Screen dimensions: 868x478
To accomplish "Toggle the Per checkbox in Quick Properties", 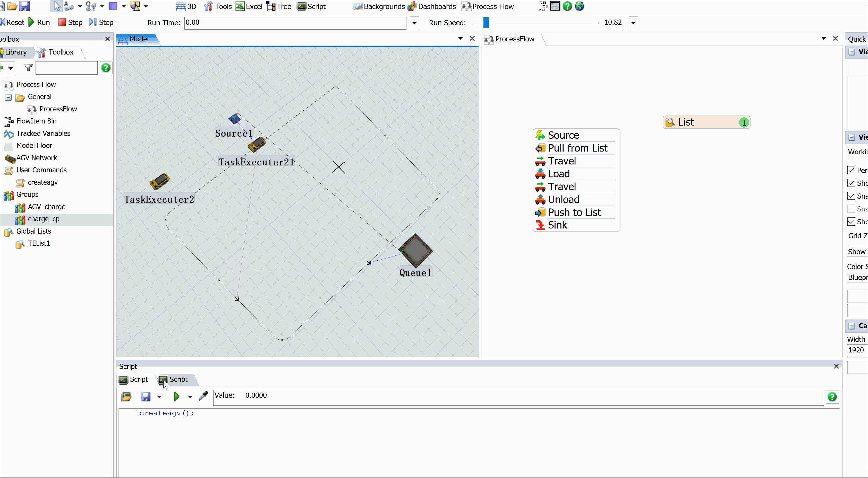I will point(851,170).
